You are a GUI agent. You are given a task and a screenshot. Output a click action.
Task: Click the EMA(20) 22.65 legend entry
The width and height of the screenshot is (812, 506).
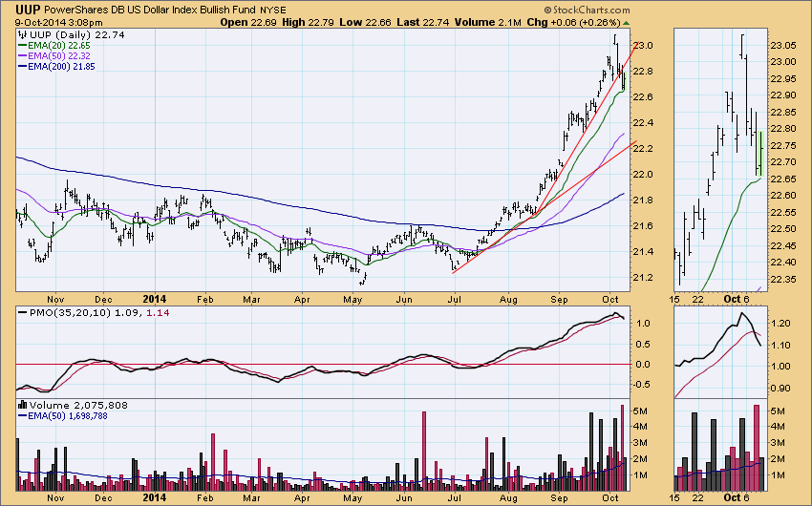(59, 46)
